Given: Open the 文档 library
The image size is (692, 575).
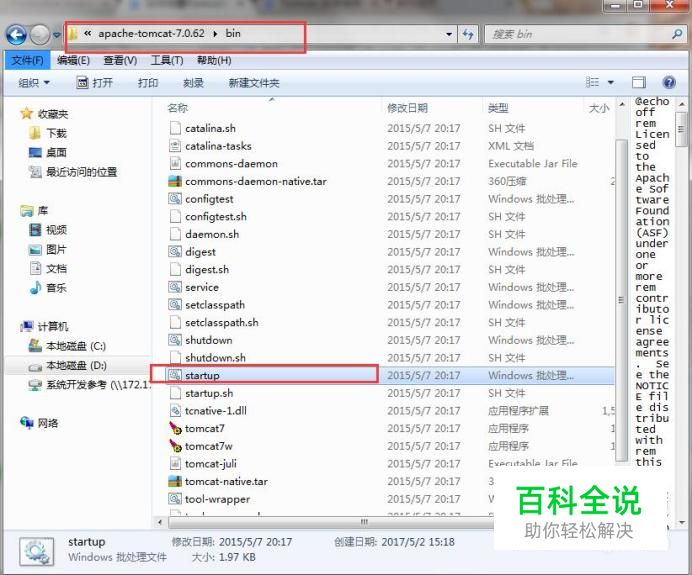Looking at the screenshot, I should click(48, 268).
